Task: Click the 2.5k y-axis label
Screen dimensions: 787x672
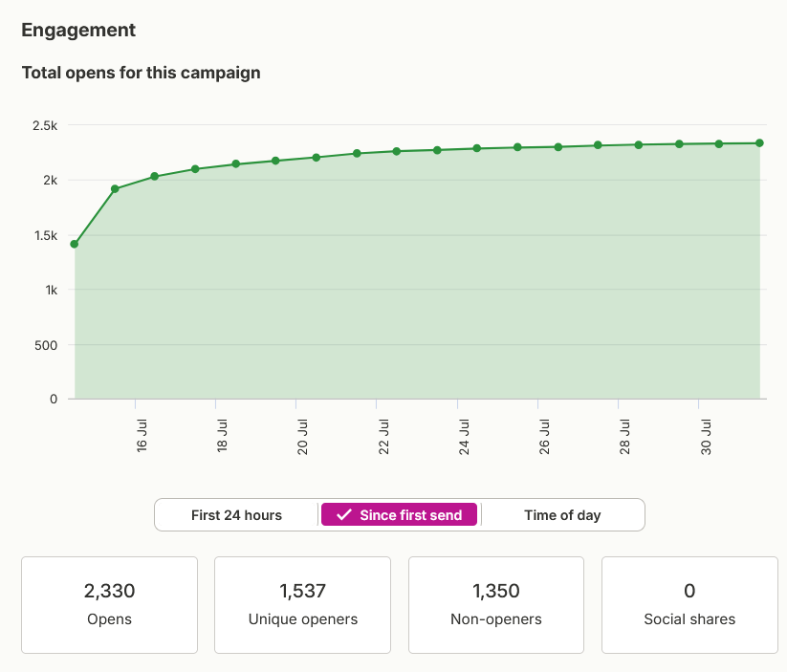Action: pos(45,125)
